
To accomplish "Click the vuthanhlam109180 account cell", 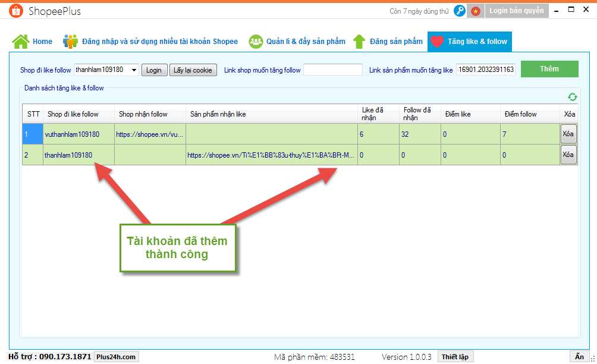I will click(x=79, y=134).
